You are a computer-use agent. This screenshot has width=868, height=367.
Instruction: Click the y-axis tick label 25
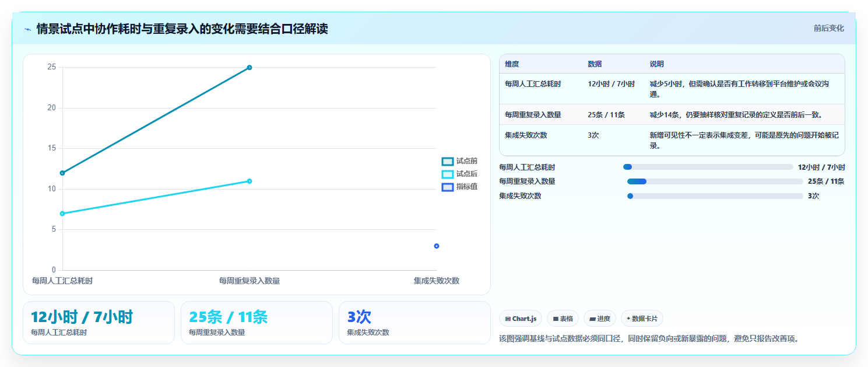[x=52, y=67]
